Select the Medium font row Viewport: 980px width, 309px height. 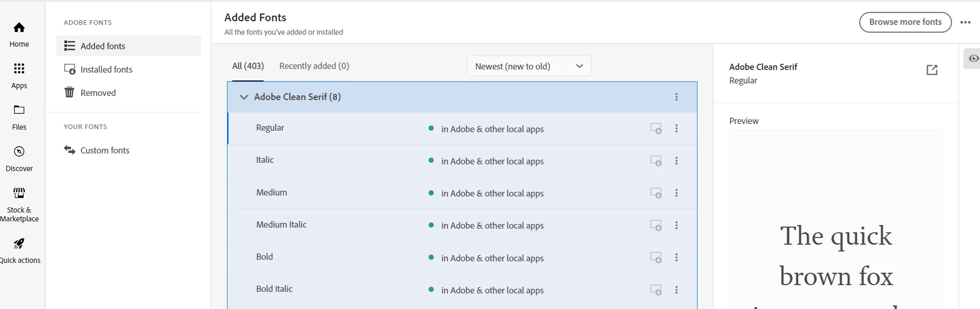(x=462, y=193)
